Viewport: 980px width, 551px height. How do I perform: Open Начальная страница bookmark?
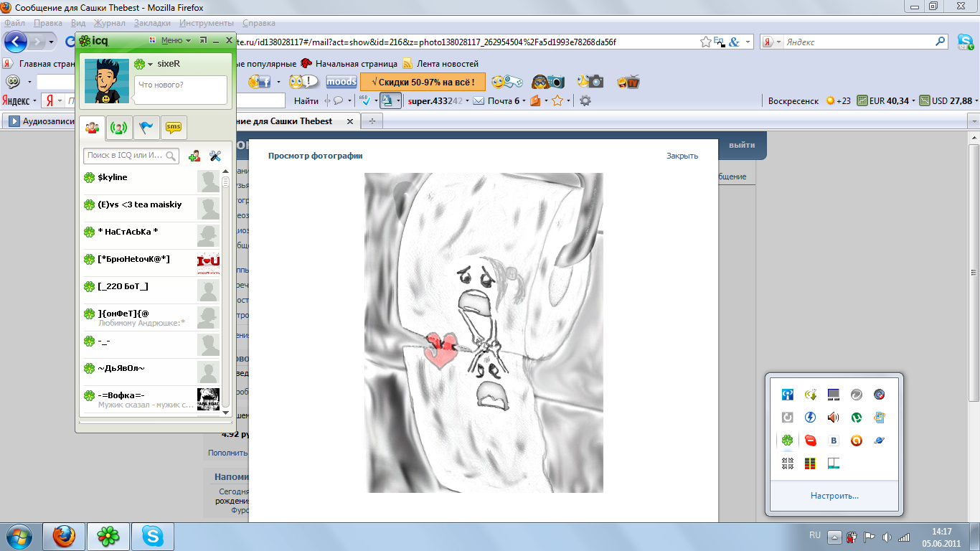[x=348, y=63]
